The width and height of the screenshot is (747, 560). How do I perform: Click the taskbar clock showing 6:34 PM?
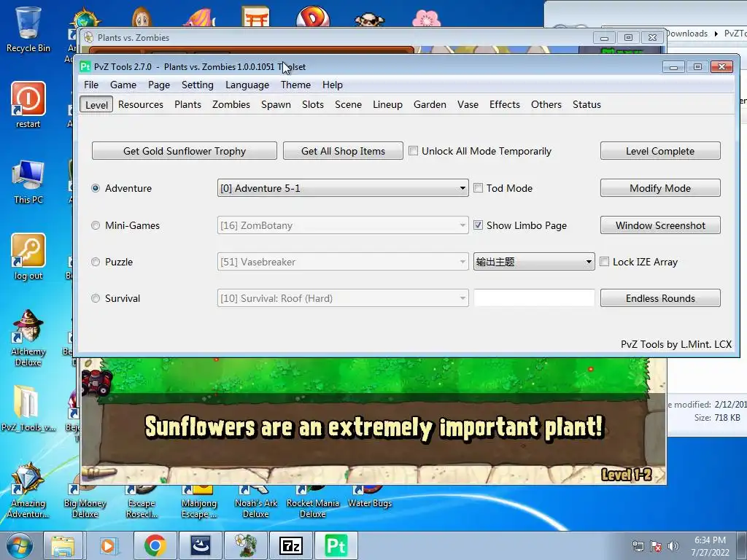711,546
